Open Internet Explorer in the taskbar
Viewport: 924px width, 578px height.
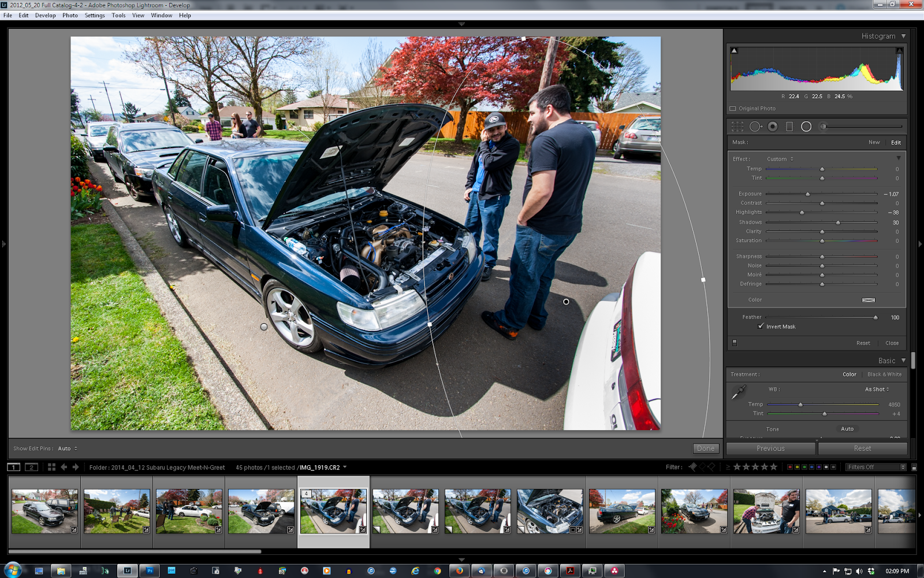(415, 570)
